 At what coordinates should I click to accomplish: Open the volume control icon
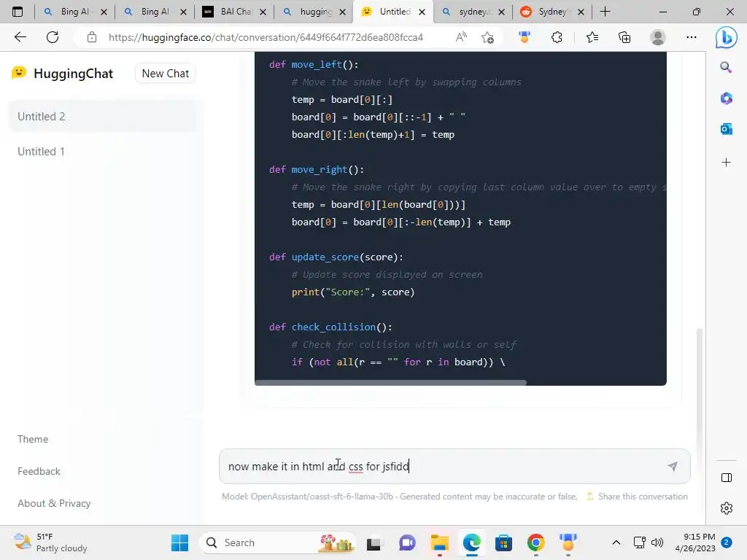click(657, 542)
